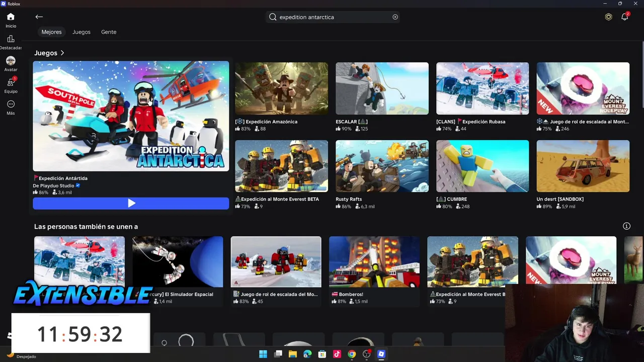Click De Playduo Studio creator link
The height and width of the screenshot is (362, 644).
(x=53, y=186)
